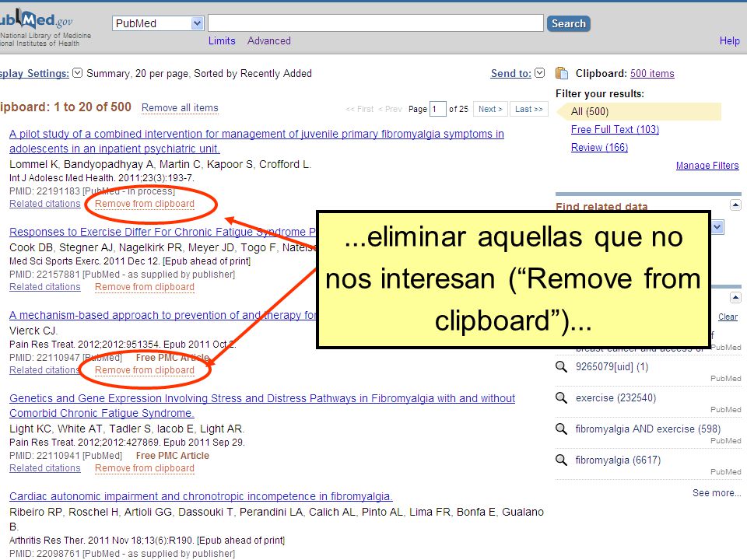Open fibromyalgia AND exercise (598) search
Image resolution: width=747 pixels, height=560 pixels.
(x=648, y=429)
